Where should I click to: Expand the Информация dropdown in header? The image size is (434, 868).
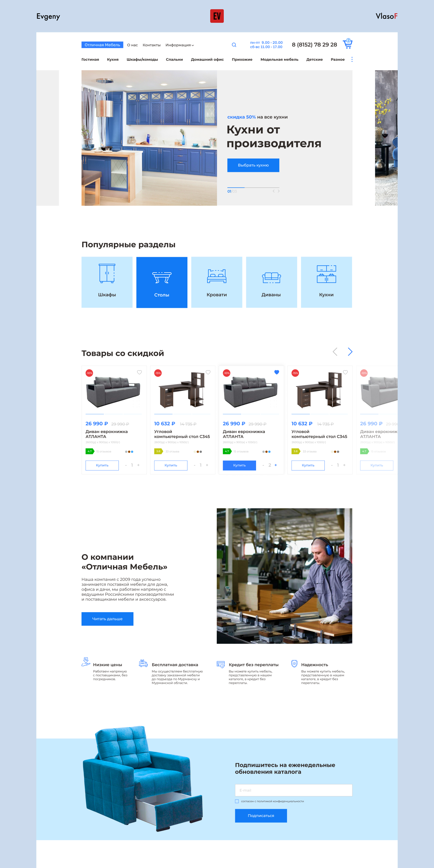tap(180, 45)
